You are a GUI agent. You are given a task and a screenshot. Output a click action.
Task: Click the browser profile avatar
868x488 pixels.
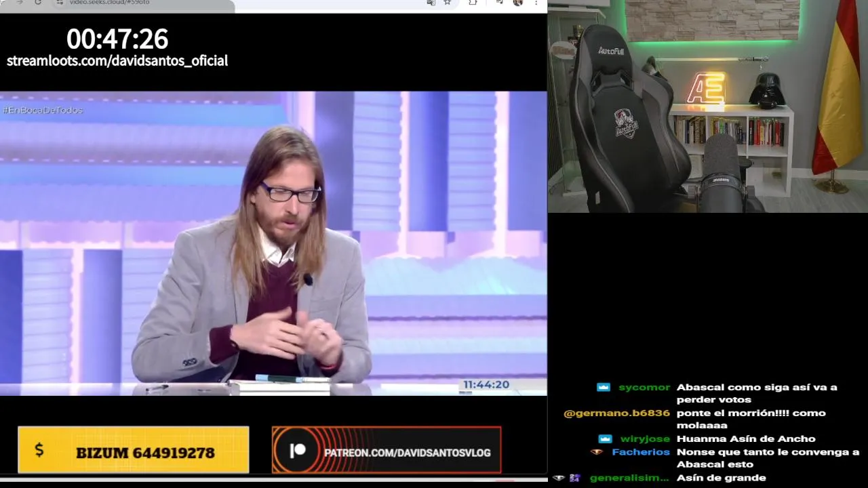click(x=518, y=3)
